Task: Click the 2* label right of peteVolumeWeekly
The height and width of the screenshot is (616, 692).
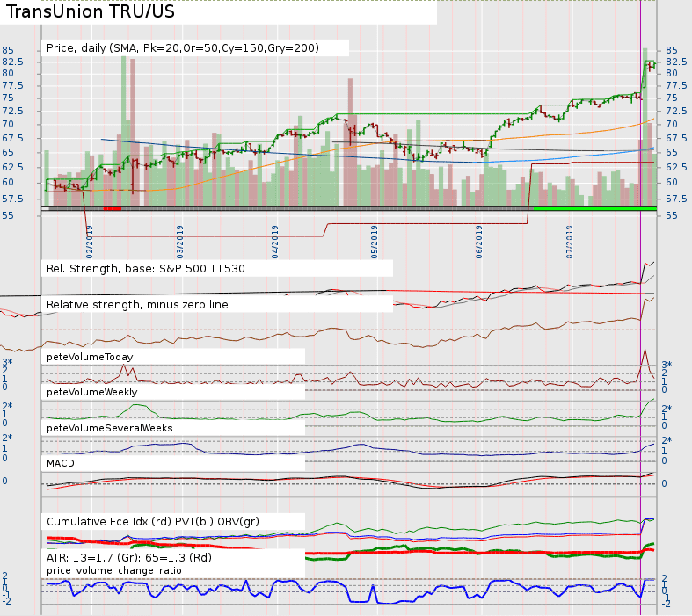Action: (x=667, y=409)
